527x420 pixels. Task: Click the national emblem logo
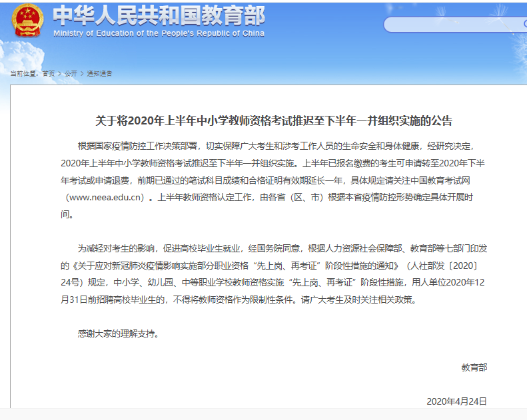pyautogui.click(x=27, y=21)
